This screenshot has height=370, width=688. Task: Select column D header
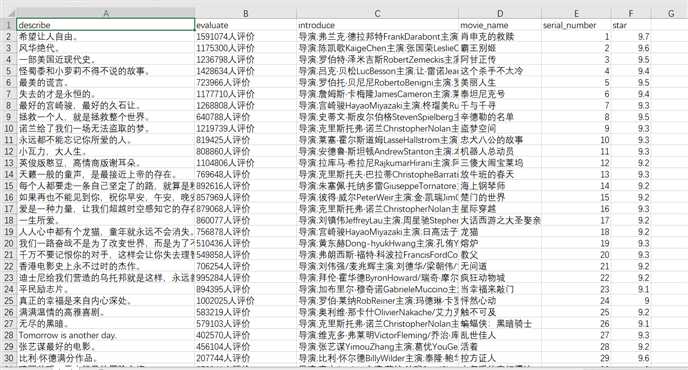pyautogui.click(x=500, y=14)
